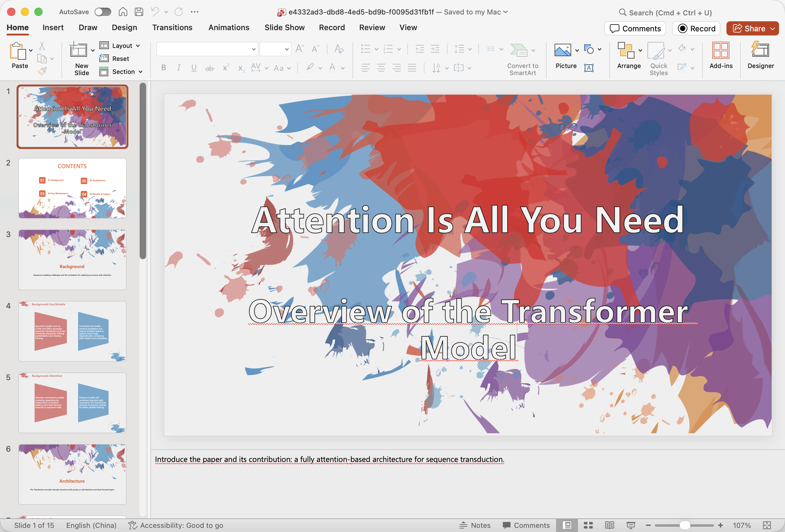Viewport: 785px width, 532px height.
Task: Click the zoom slider handle
Action: pyautogui.click(x=684, y=525)
